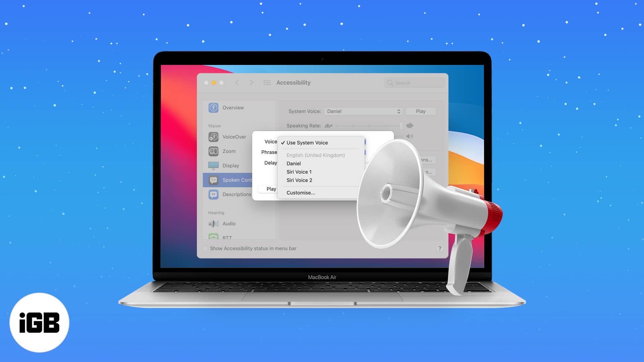Image resolution: width=644 pixels, height=362 pixels.
Task: Open Customise voices option
Action: (301, 192)
